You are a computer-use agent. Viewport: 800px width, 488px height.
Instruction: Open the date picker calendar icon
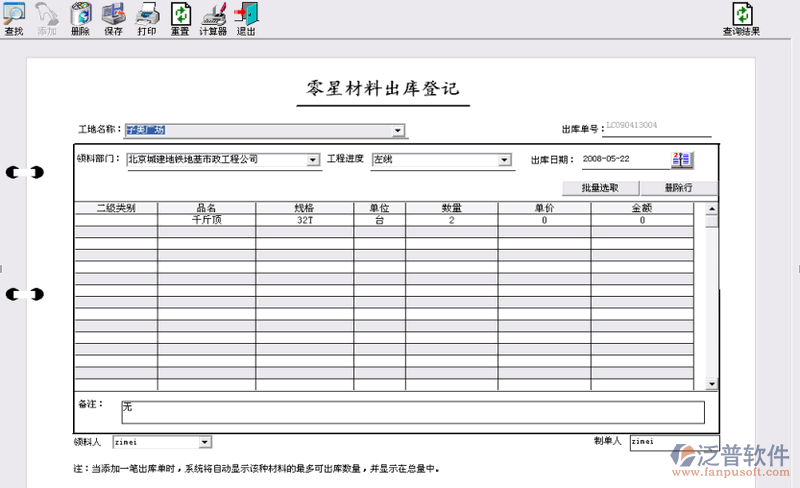pyautogui.click(x=682, y=159)
